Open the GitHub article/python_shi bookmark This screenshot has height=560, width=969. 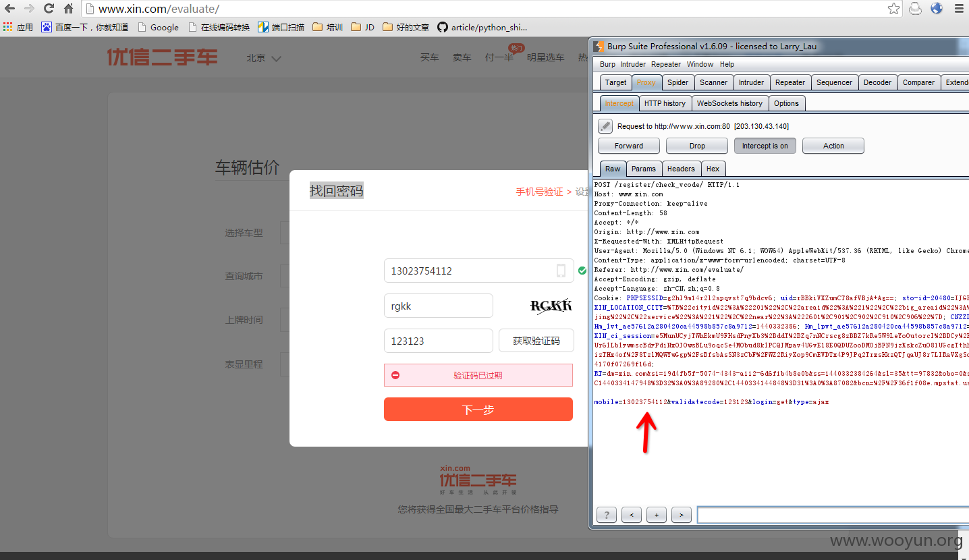pyautogui.click(x=482, y=27)
